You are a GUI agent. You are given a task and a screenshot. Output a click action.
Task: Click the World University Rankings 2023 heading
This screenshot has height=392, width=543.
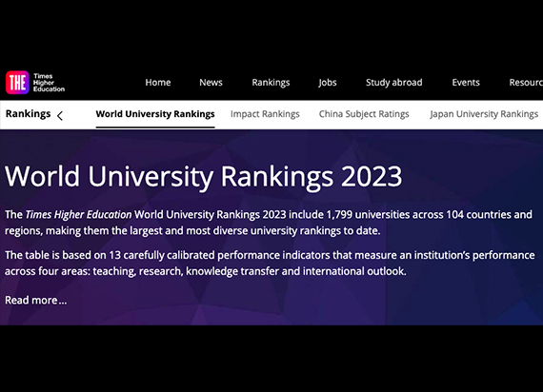204,177
